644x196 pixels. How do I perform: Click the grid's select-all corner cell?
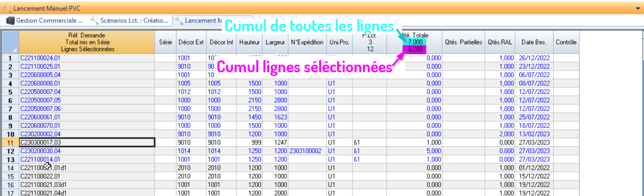point(10,42)
